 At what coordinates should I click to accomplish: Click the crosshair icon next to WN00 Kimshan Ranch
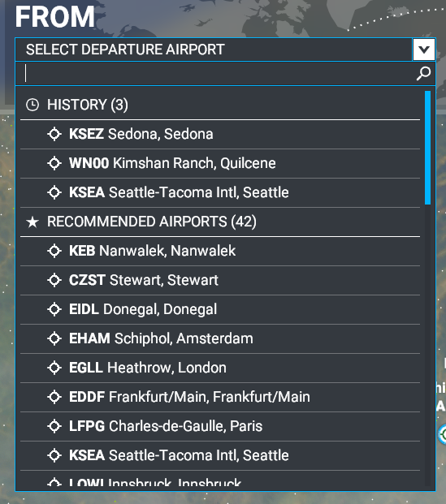click(x=54, y=163)
